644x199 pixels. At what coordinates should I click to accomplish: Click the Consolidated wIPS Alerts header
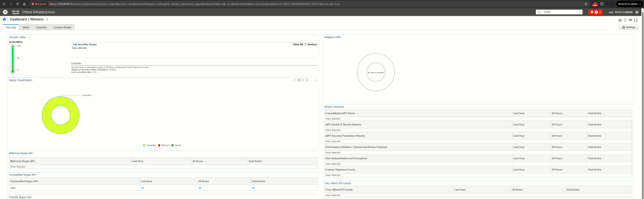[340, 113]
